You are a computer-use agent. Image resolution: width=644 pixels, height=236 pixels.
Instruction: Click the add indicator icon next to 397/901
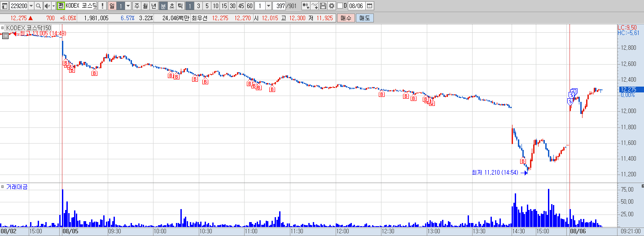pos(306,6)
